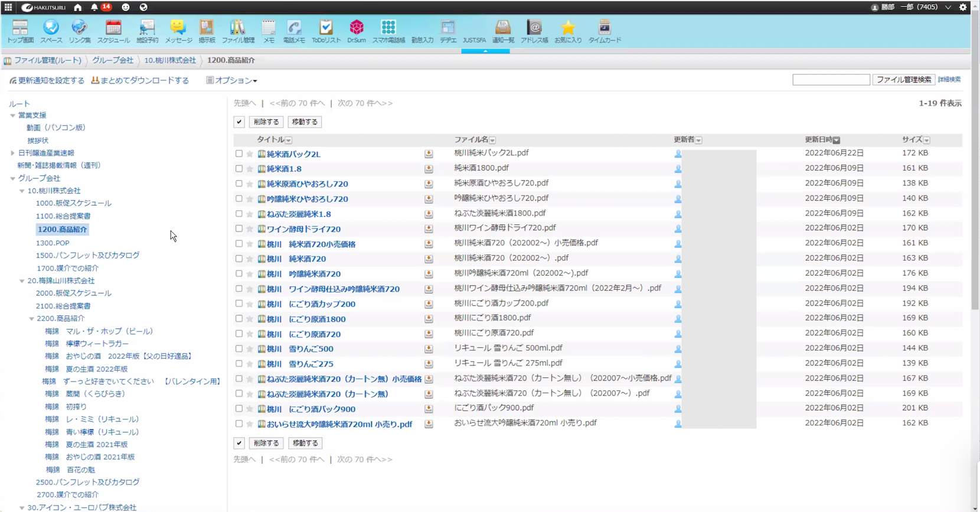Sort by 更新日時 column dropdown arrow
Screen dimensions: 980x512
coord(837,140)
